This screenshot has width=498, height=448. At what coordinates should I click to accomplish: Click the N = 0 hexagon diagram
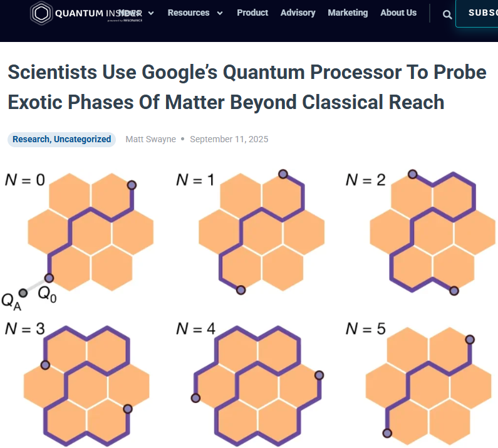click(x=91, y=232)
